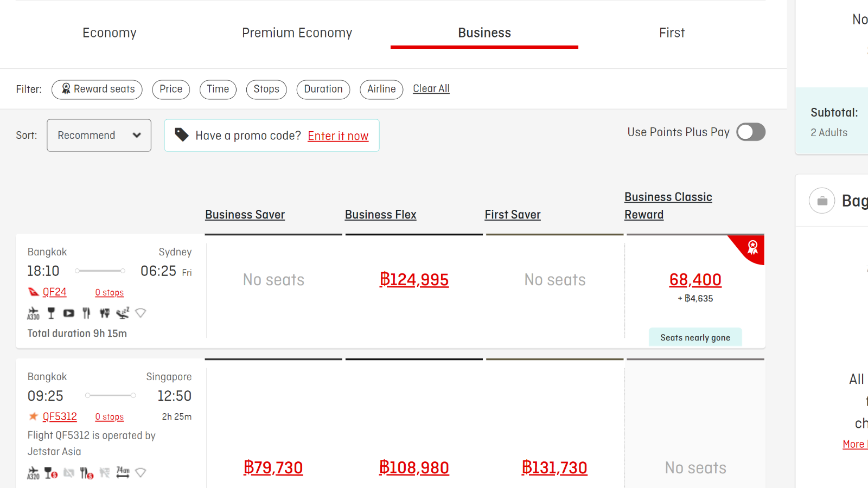
Task: Open the QF5312 flight details link
Action: click(x=60, y=416)
